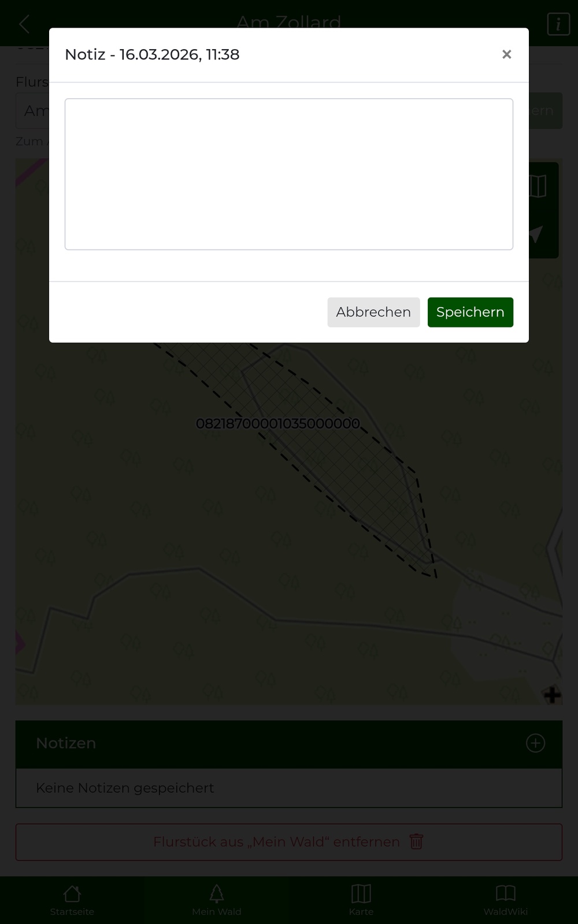Click the Speichern button
The width and height of the screenshot is (578, 924).
[470, 312]
